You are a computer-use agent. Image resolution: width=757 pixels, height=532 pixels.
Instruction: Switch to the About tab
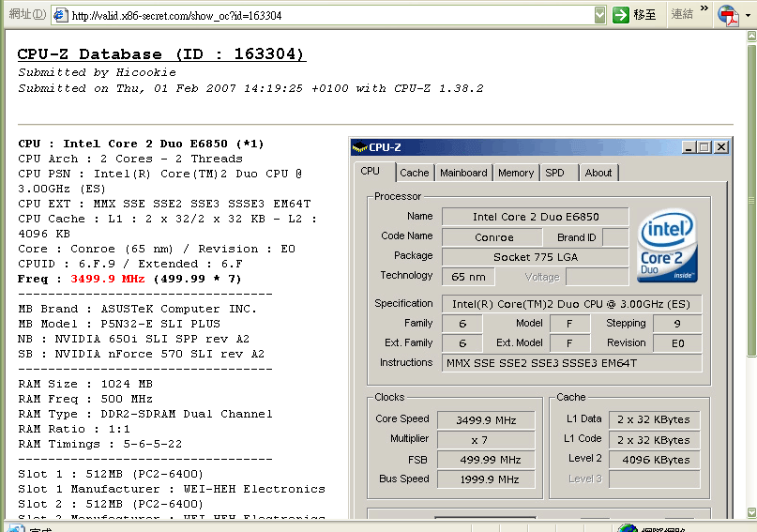click(598, 173)
